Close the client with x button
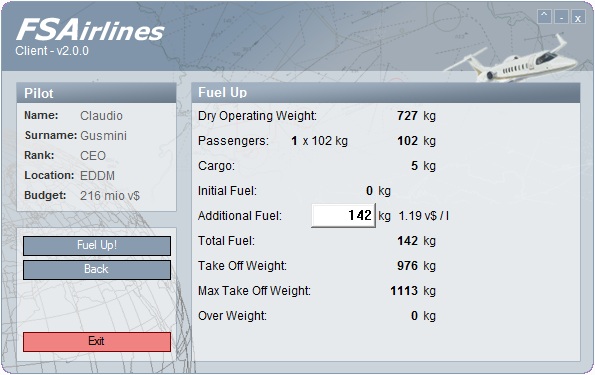595x375 pixels. [x=578, y=17]
